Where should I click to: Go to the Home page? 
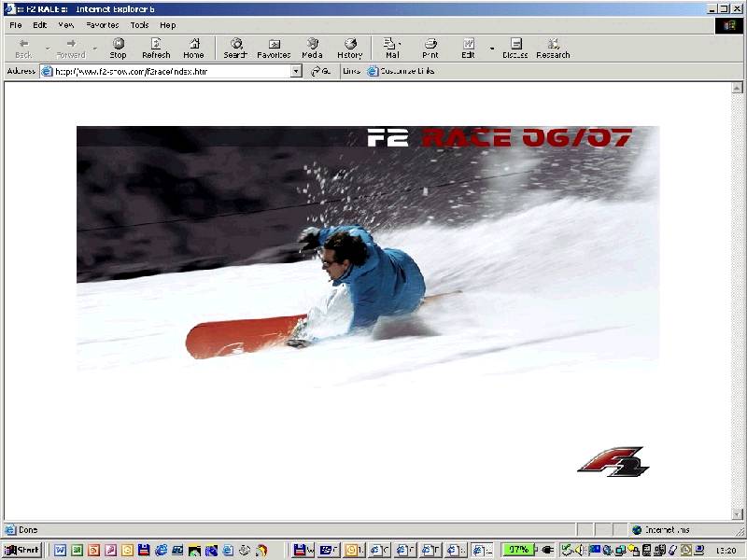coord(193,48)
